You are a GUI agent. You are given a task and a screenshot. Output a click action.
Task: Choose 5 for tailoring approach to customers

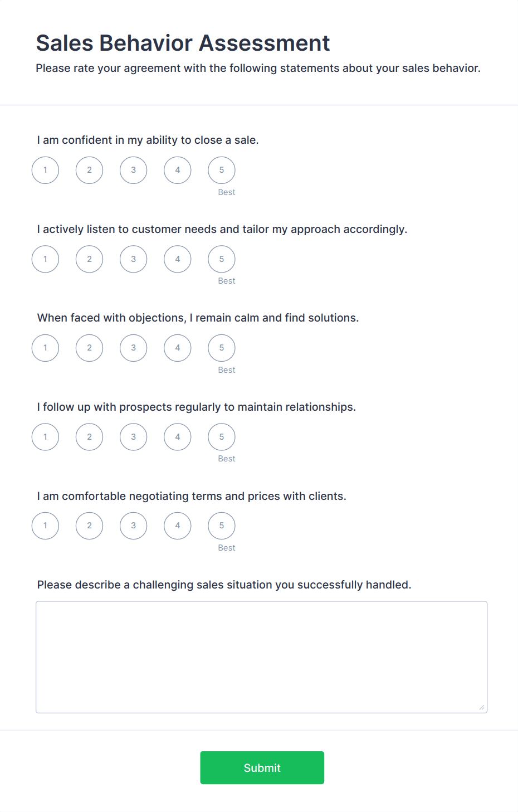click(222, 259)
